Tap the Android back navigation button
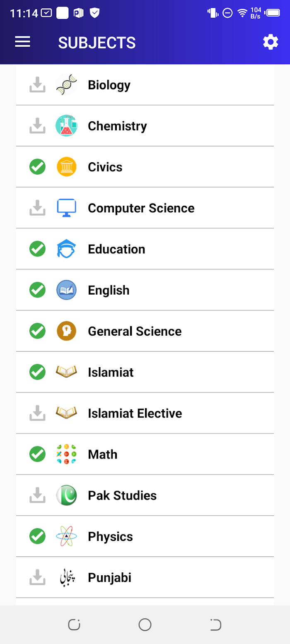Viewport: 290px width, 644px height. tap(216, 625)
